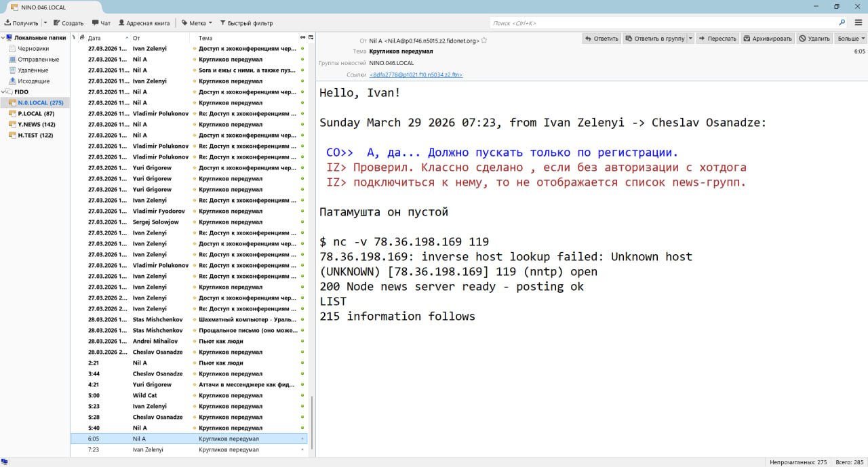
Task: Click the online status icon in status bar
Action: [5, 462]
